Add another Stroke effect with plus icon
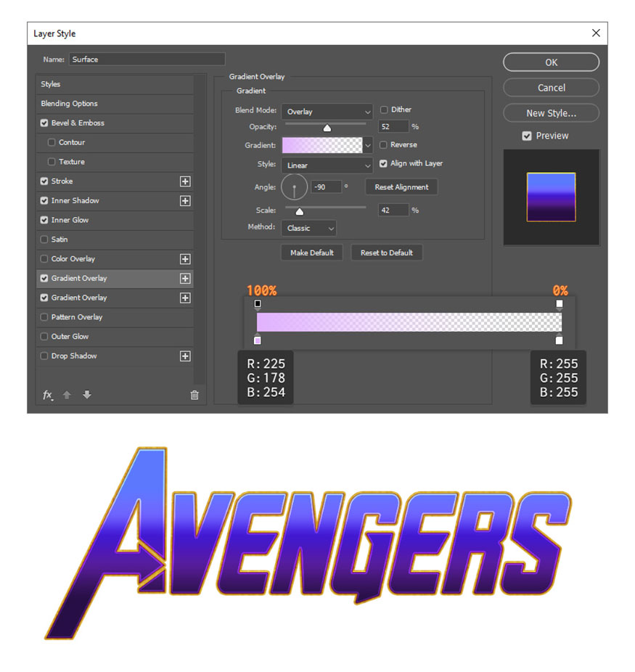Viewport: 635px width, 672px height. point(185,181)
